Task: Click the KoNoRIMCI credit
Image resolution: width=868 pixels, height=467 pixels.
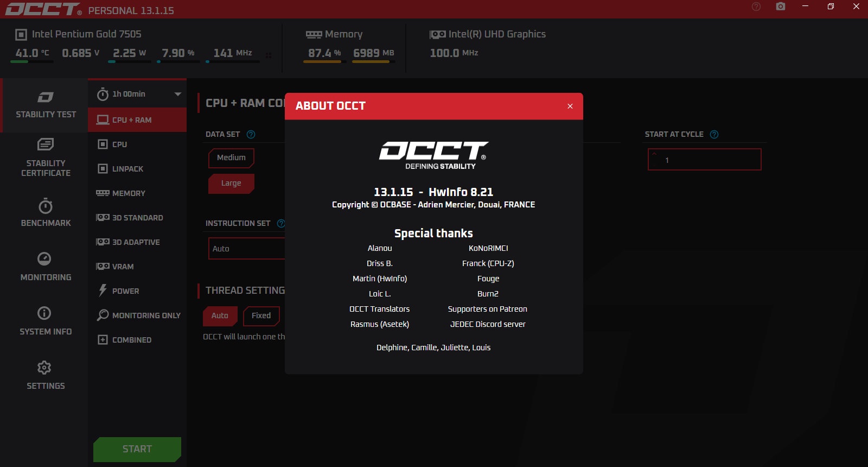Action: click(x=488, y=248)
